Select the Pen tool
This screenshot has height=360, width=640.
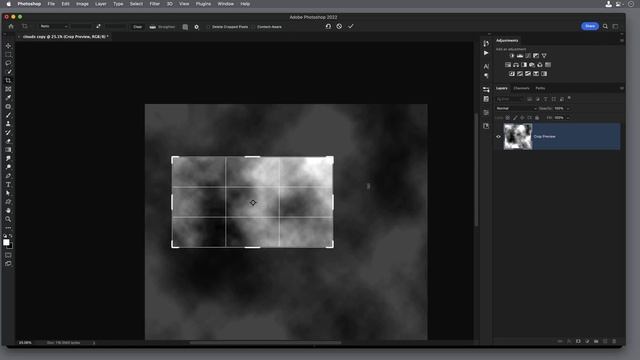click(x=8, y=176)
